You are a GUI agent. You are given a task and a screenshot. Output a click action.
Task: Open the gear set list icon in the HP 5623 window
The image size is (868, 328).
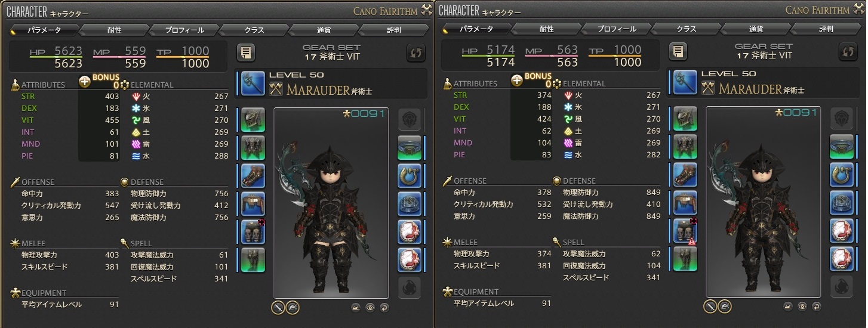coord(246,52)
